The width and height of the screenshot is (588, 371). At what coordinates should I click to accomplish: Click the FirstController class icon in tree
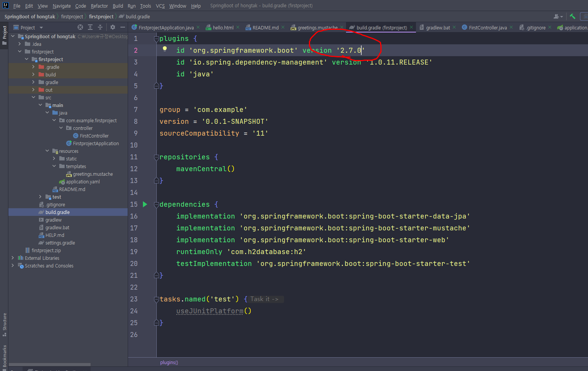(x=76, y=136)
